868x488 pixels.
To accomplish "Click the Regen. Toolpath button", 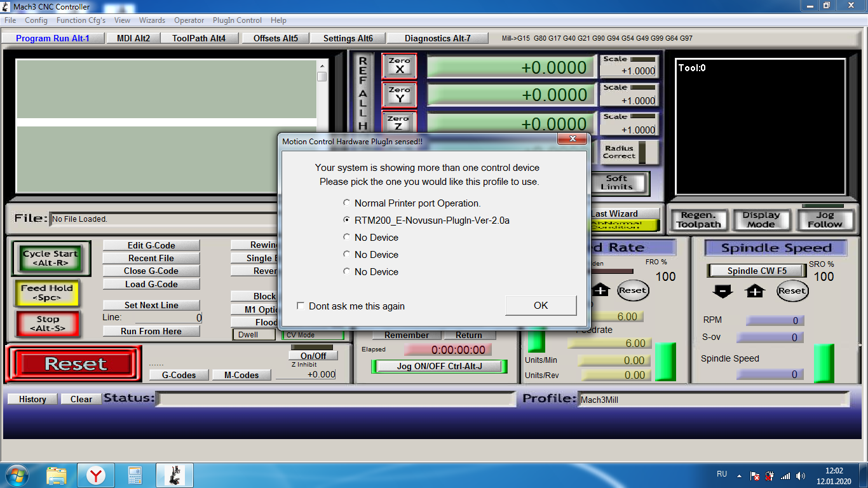I will (699, 220).
